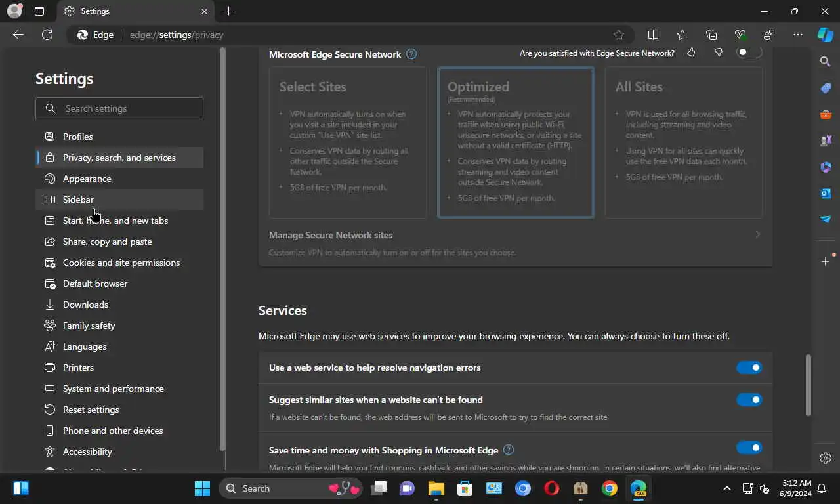Viewport: 840px width, 504px height.
Task: Open Family safety settings
Action: (x=119, y=325)
